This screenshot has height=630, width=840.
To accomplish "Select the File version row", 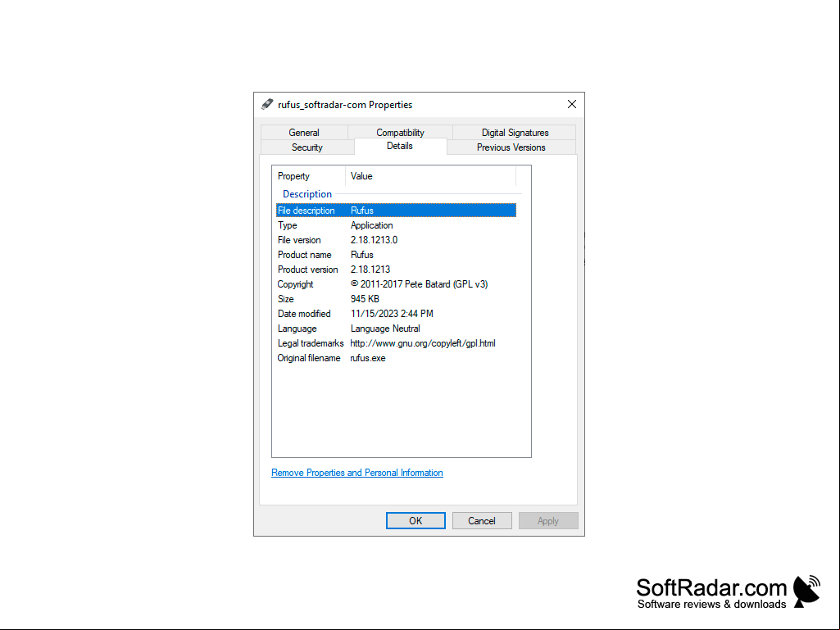I will [396, 240].
